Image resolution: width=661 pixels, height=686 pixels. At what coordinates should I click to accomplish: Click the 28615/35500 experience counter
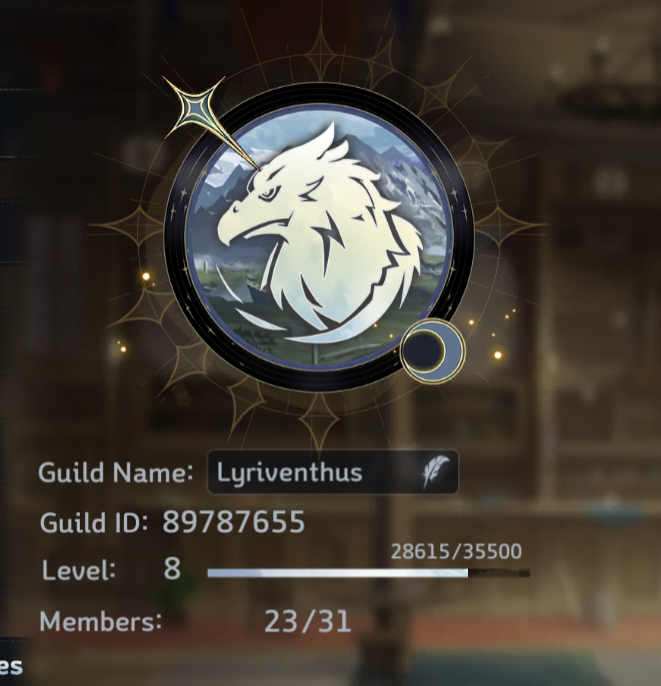pyautogui.click(x=456, y=552)
